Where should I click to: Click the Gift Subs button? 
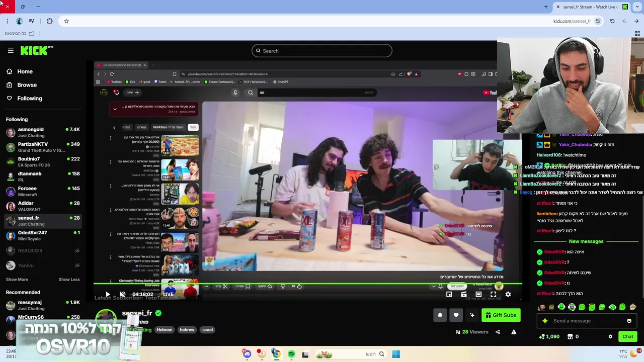coord(501,315)
